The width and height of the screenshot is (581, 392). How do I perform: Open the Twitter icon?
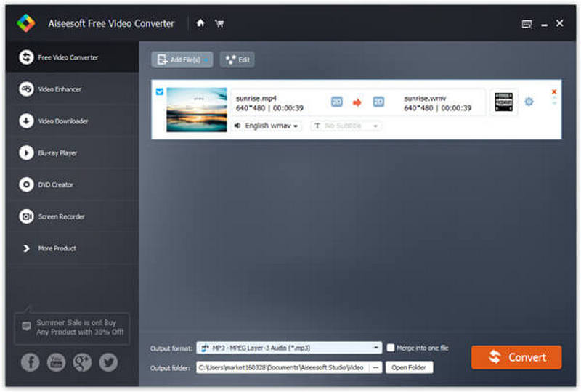point(108,362)
